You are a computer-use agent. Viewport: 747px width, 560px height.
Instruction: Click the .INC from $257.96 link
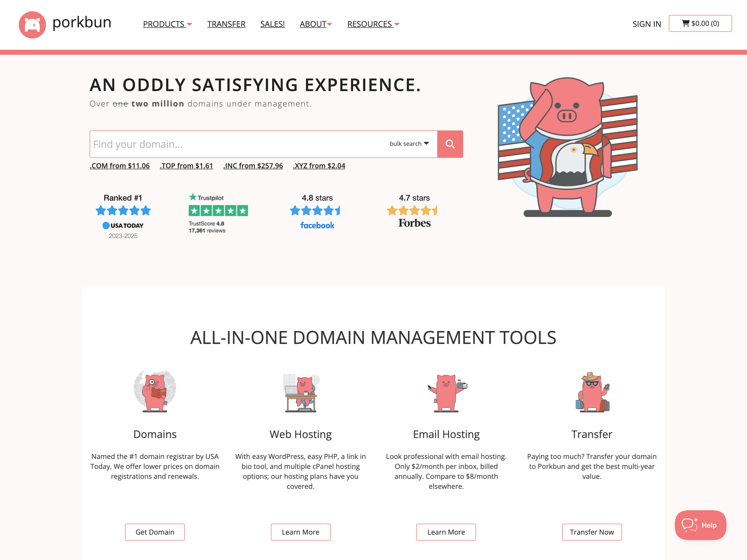point(253,166)
